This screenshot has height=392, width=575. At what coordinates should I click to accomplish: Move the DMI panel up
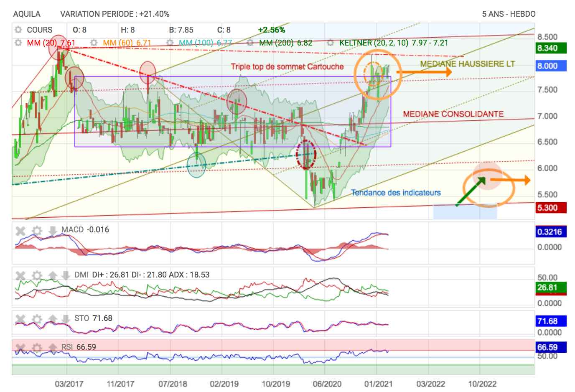[x=53, y=275]
